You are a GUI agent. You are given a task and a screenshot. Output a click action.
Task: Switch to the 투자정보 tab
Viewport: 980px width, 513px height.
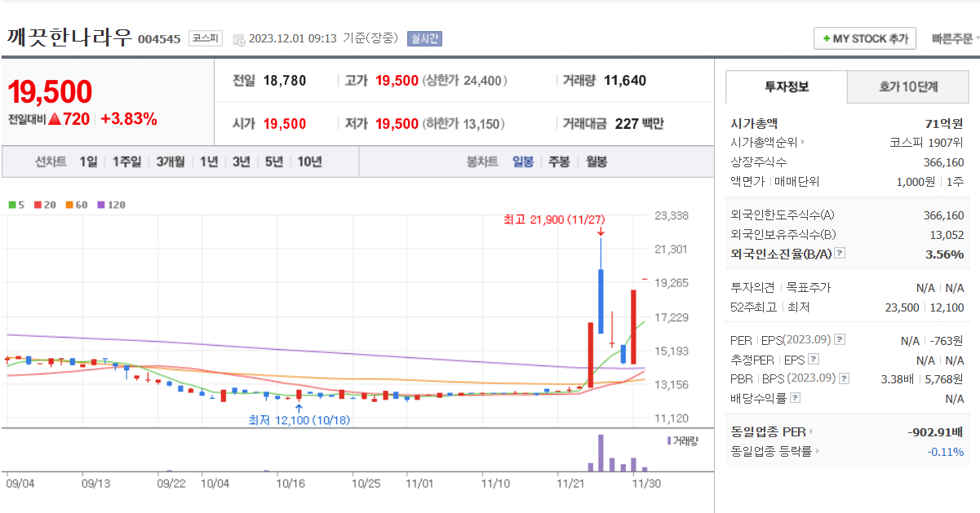tap(787, 86)
